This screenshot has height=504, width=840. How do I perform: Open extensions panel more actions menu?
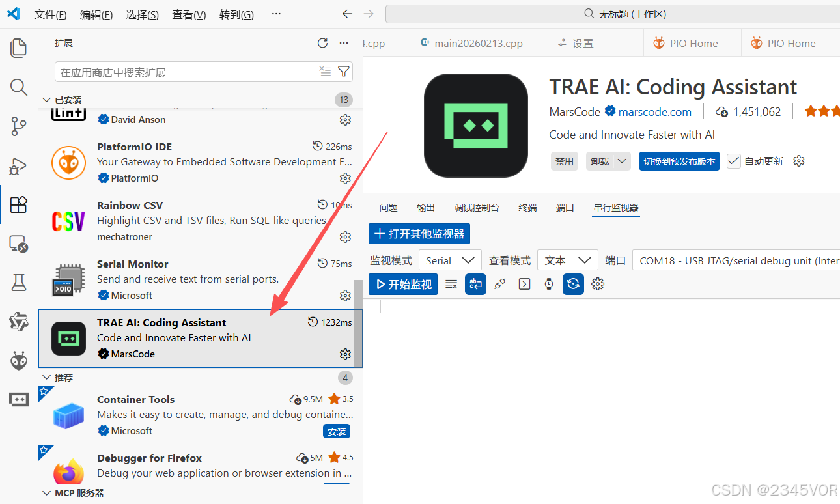pos(344,43)
